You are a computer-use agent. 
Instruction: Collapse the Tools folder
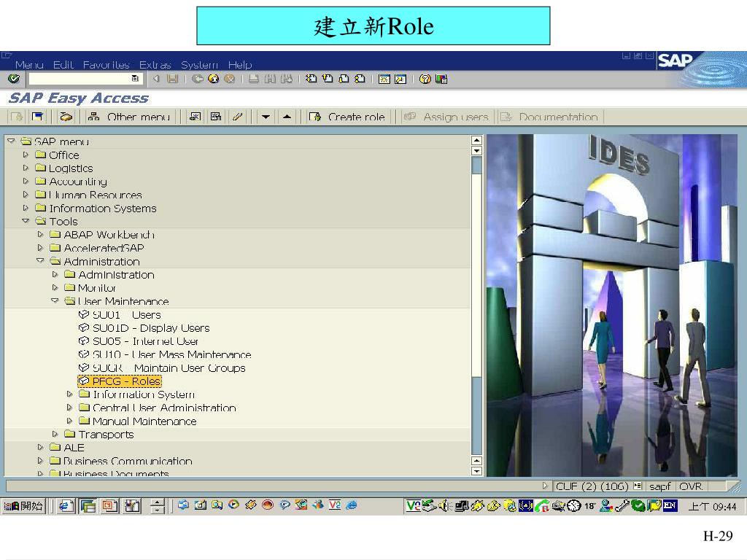(x=26, y=220)
